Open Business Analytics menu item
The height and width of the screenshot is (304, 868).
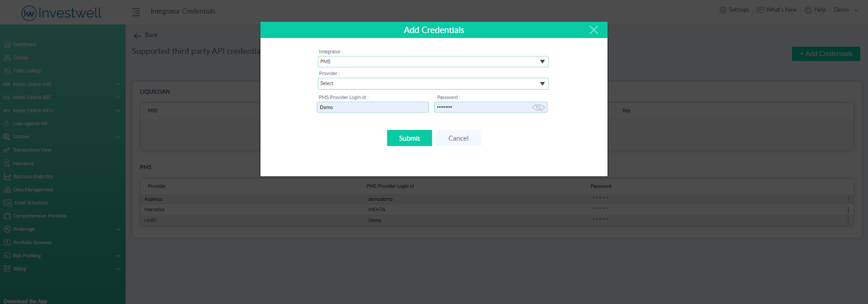tap(33, 176)
